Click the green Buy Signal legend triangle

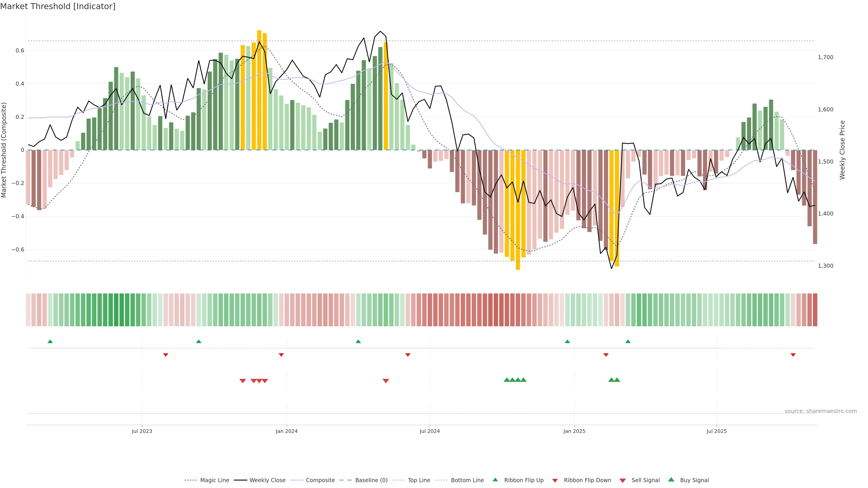click(671, 480)
